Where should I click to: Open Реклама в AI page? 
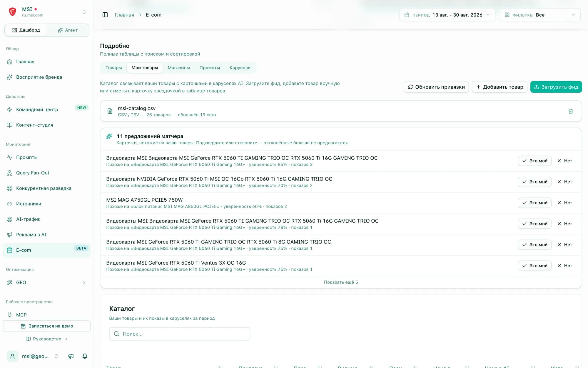47,235
